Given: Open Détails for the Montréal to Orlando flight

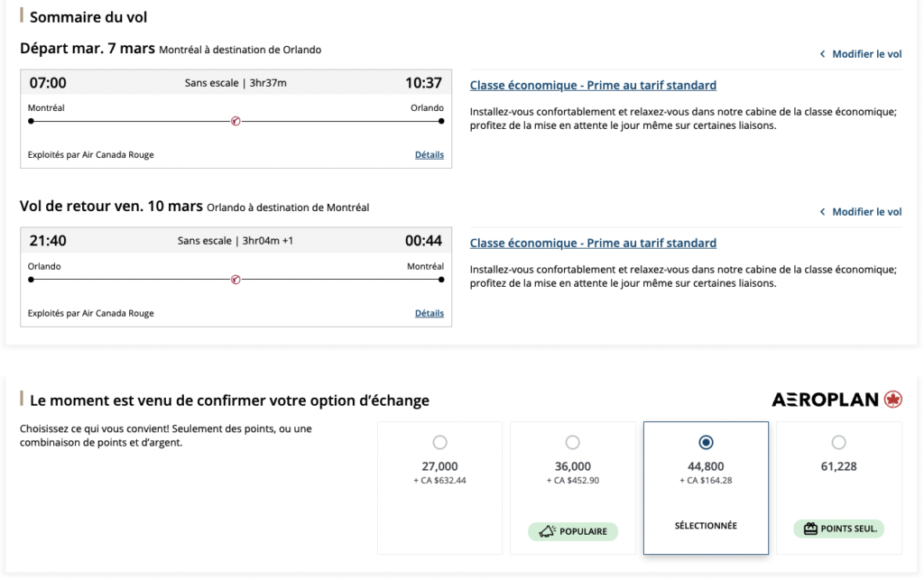Looking at the screenshot, I should point(430,155).
